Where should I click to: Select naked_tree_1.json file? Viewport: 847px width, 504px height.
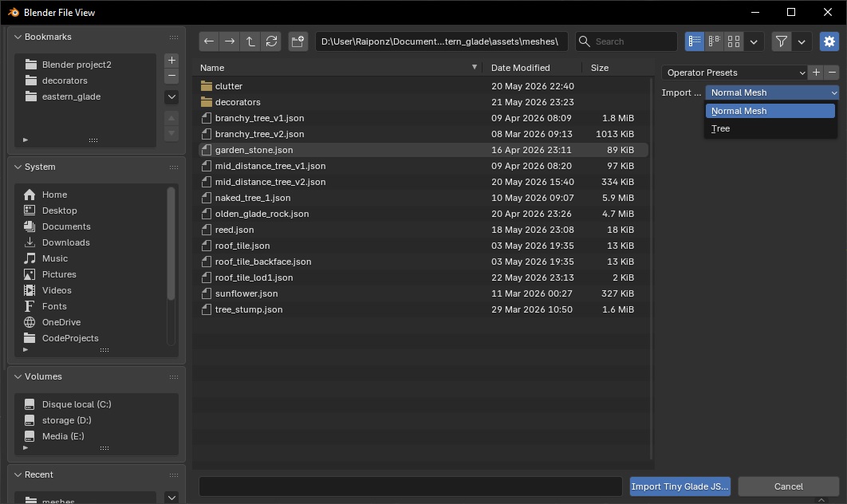point(423,198)
